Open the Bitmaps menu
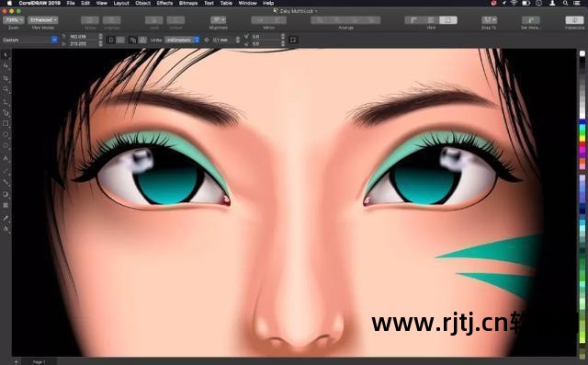Viewport: 588px width, 365px height. pyautogui.click(x=188, y=3)
